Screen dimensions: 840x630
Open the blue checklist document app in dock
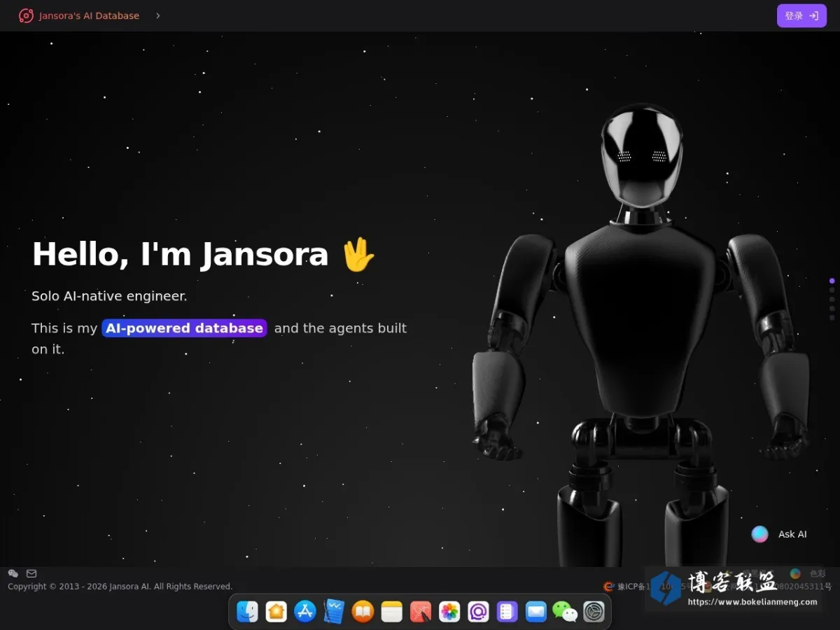pyautogui.click(x=334, y=612)
